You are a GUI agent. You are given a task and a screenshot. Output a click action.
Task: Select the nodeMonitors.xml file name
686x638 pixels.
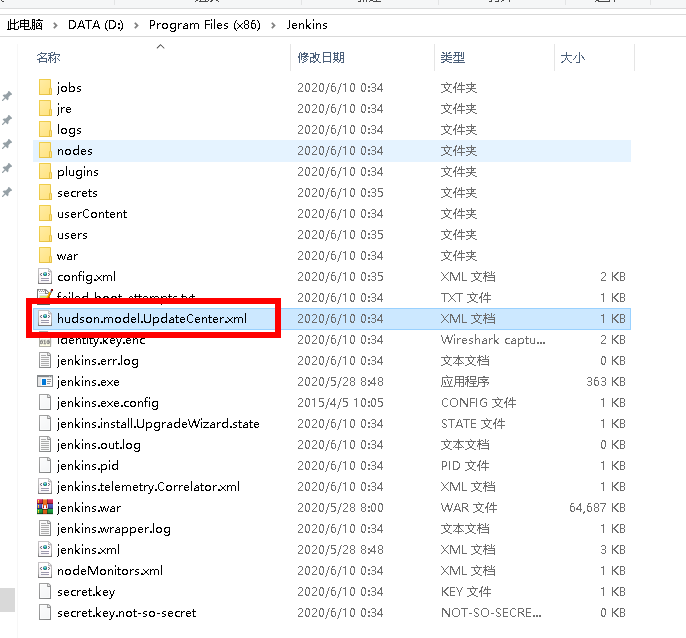(x=110, y=571)
